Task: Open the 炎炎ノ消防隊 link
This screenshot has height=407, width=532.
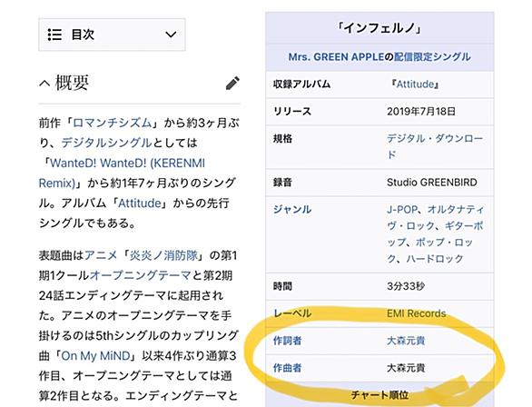Action: pyautogui.click(x=163, y=255)
